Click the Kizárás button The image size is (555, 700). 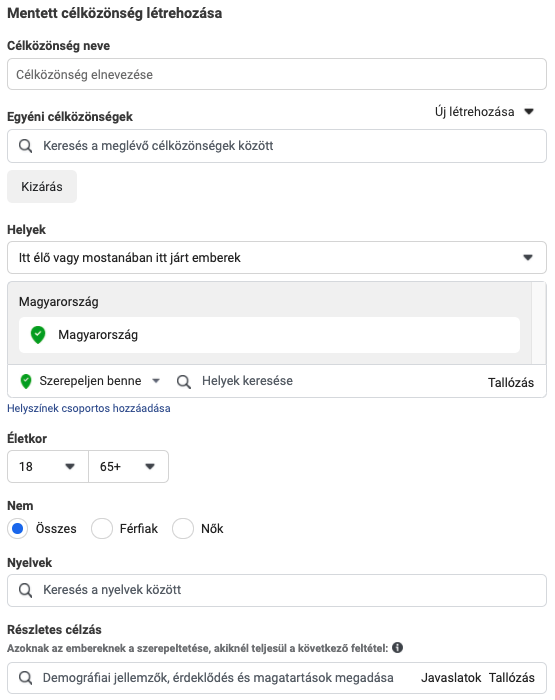42,187
